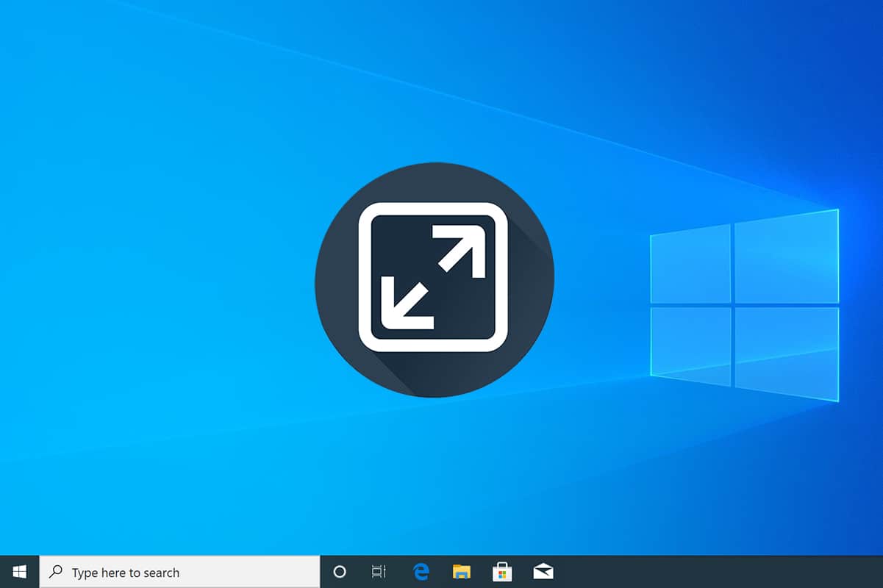
Task: Open the Windows Start menu
Action: tap(19, 572)
